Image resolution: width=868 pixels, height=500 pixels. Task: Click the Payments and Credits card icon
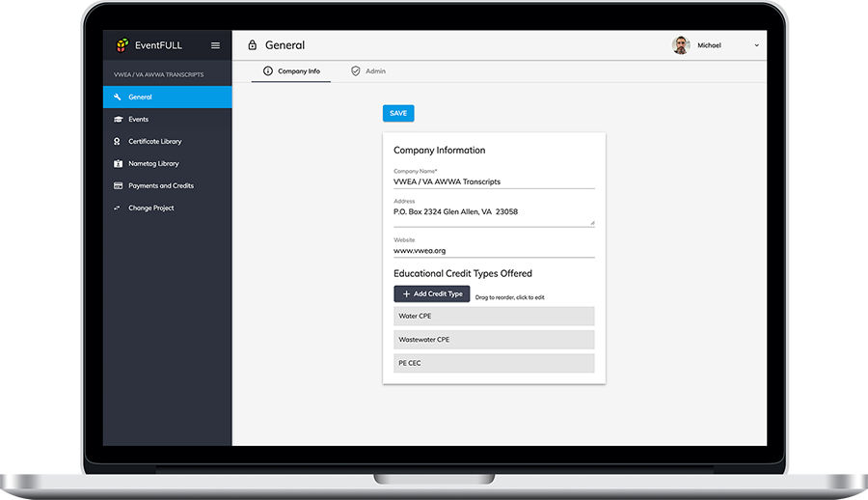117,186
